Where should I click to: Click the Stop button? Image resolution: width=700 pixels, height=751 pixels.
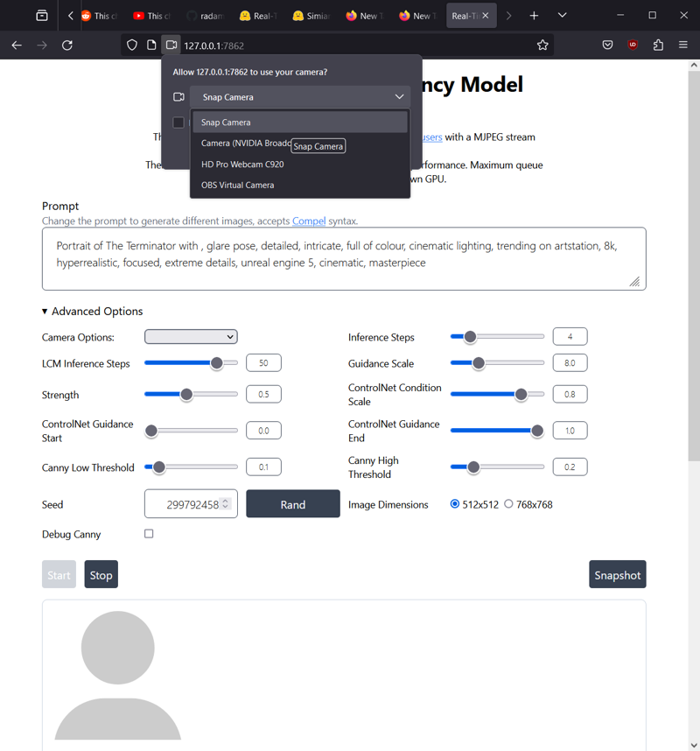pyautogui.click(x=101, y=575)
